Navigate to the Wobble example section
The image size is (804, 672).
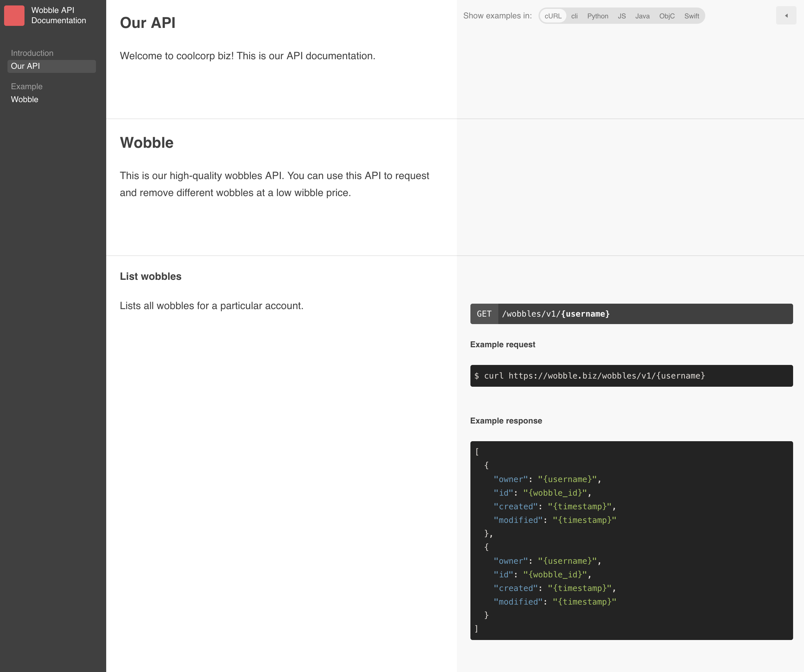[x=24, y=99]
